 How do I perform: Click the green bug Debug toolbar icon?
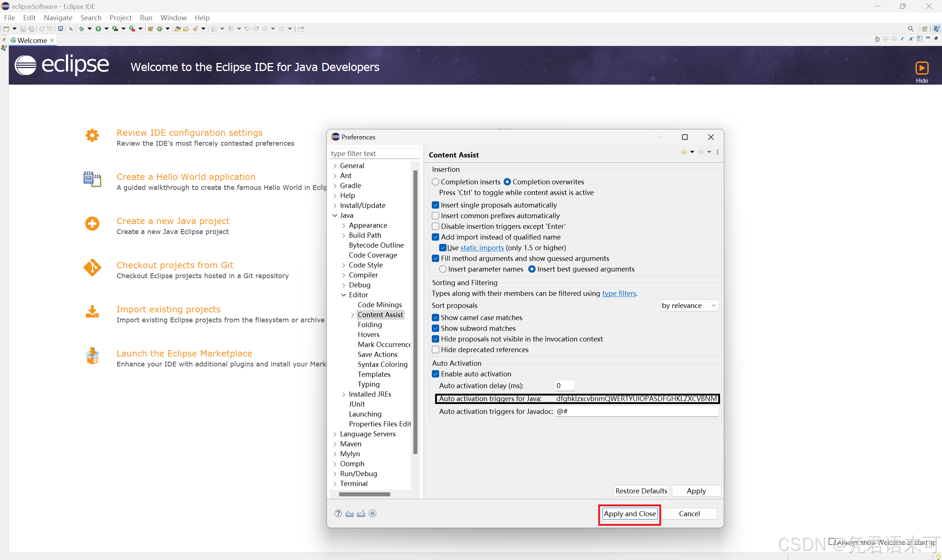pos(82,29)
